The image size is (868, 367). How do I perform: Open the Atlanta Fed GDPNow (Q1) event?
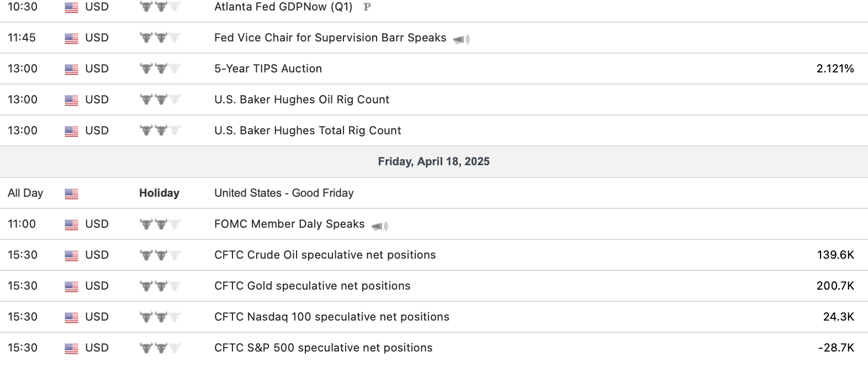point(283,7)
